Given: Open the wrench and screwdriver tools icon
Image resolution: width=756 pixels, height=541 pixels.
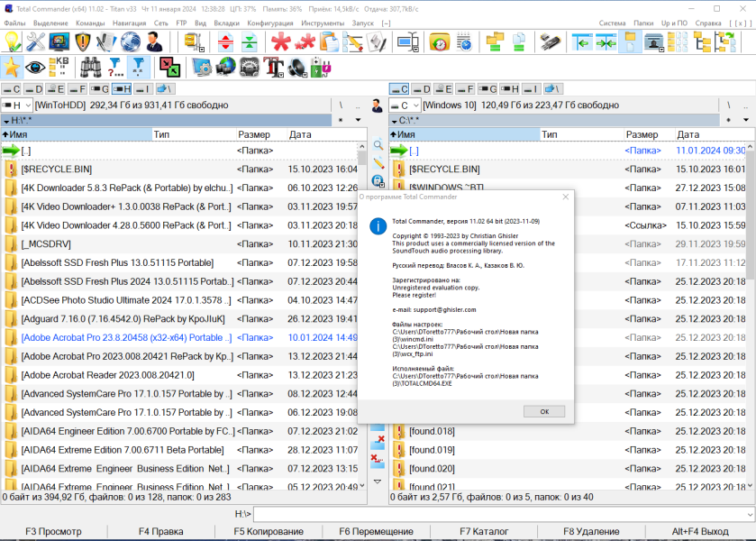Looking at the screenshot, I should click(36, 42).
